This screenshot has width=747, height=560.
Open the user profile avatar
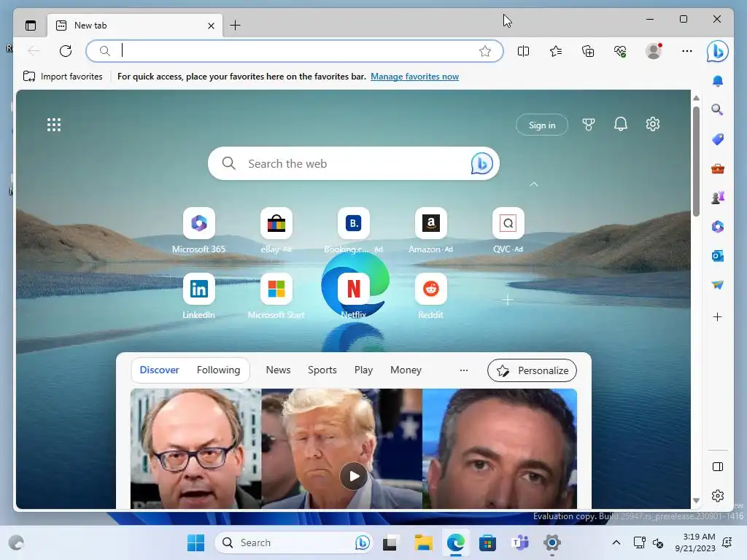pyautogui.click(x=654, y=51)
